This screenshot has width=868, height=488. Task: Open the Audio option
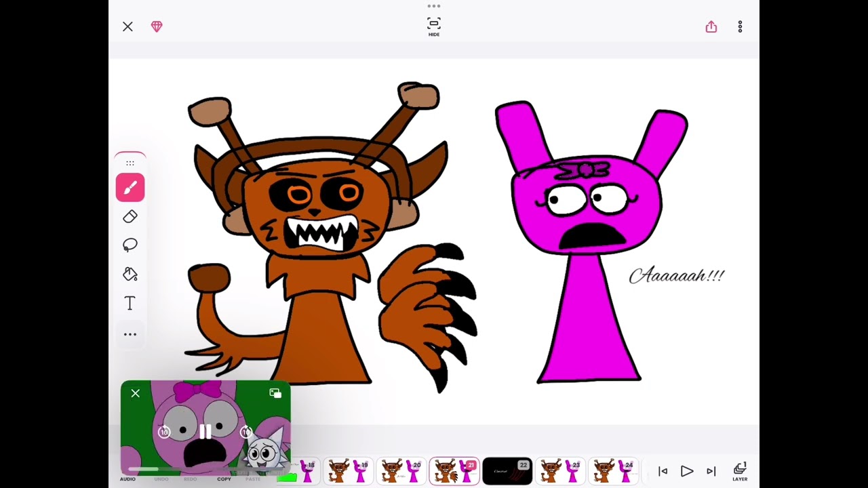pyautogui.click(x=127, y=479)
